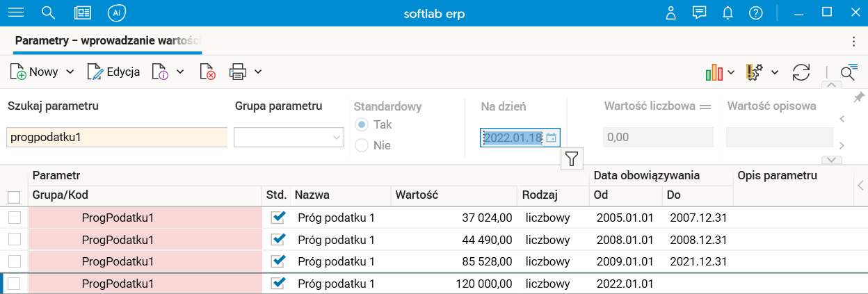Expand the Grupa parametru combo box
Screen dimensions: 868x294
[335, 138]
